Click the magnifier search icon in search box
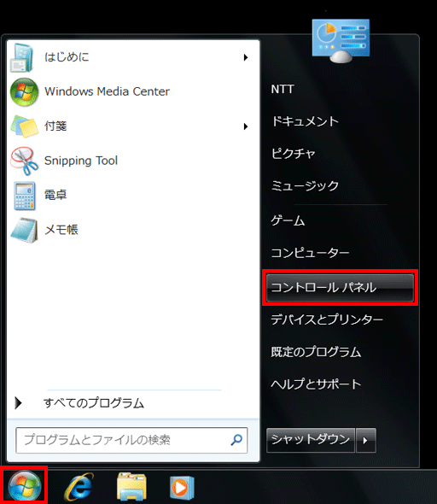437x504 pixels. click(236, 440)
